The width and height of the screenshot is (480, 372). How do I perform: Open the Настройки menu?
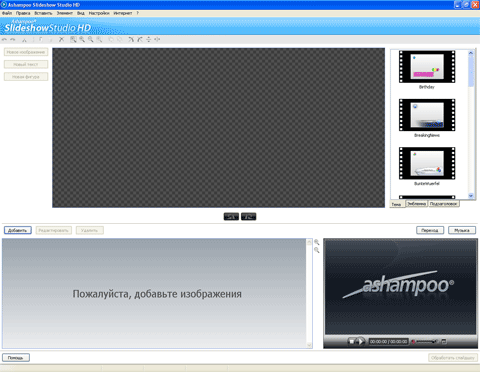pyautogui.click(x=99, y=13)
